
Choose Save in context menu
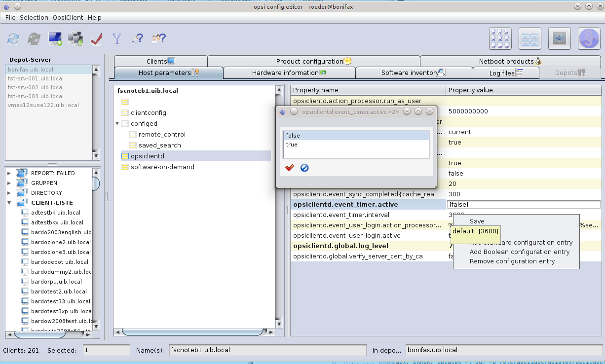point(477,221)
